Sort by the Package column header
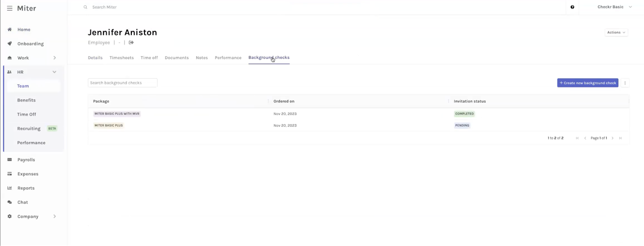 101,101
